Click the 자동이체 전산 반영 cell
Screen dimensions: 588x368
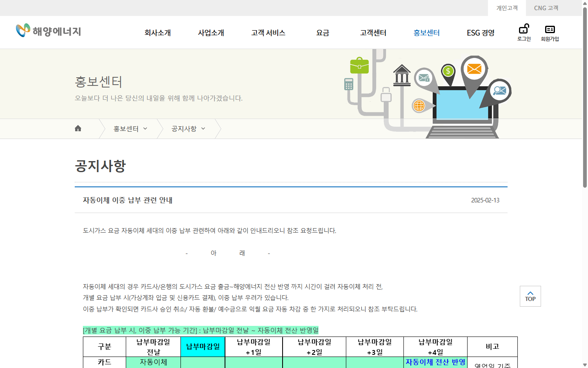click(435, 362)
